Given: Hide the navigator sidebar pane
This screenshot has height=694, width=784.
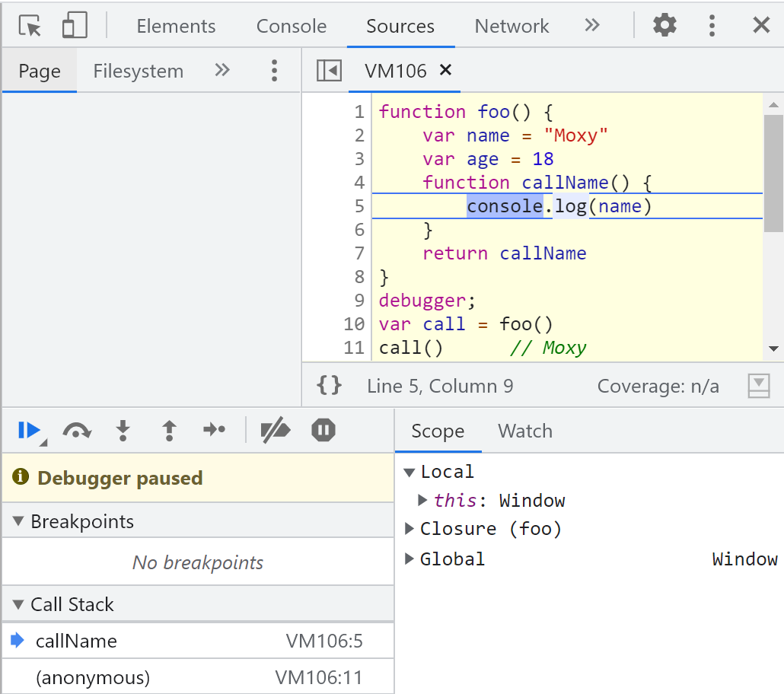Looking at the screenshot, I should pyautogui.click(x=329, y=71).
